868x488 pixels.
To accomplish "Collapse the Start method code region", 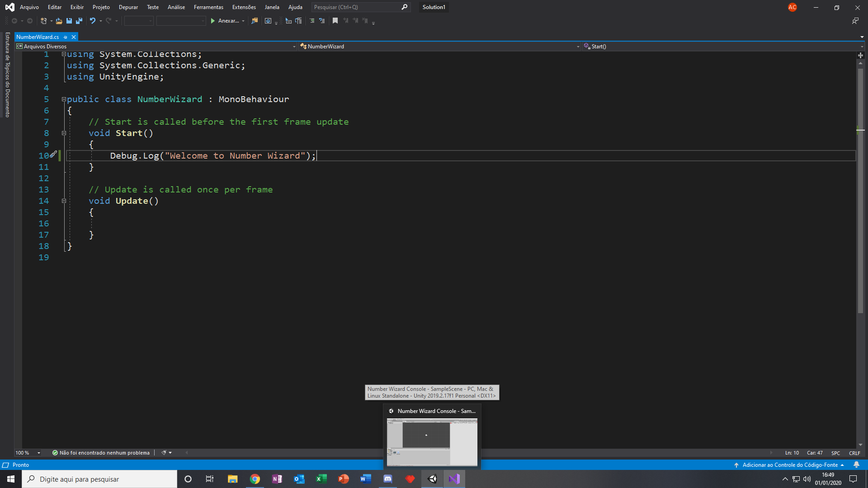I will coord(64,132).
